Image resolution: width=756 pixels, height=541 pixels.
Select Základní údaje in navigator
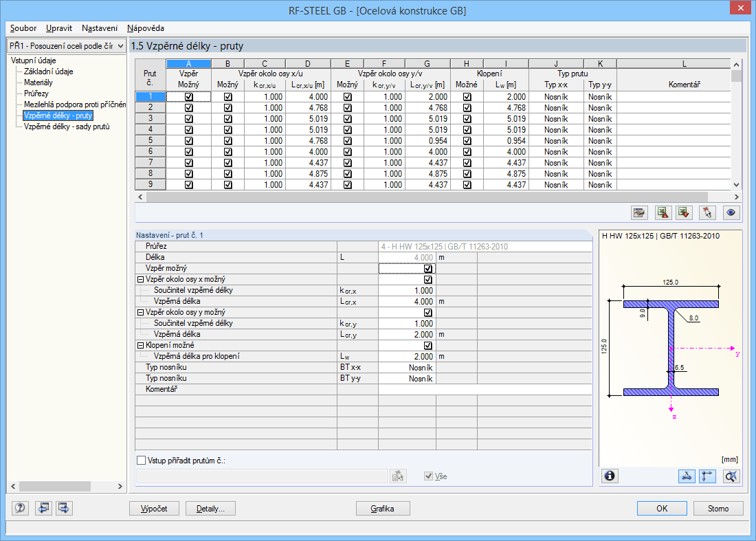48,71
